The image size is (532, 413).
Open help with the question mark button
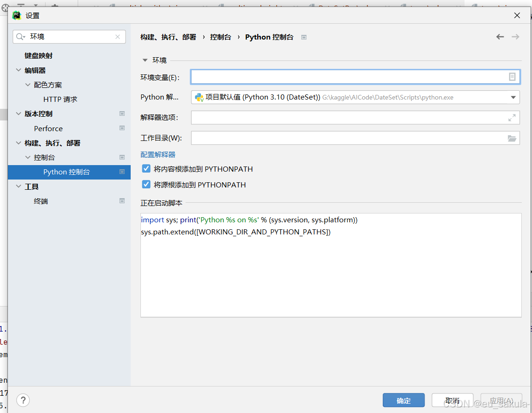(x=23, y=400)
